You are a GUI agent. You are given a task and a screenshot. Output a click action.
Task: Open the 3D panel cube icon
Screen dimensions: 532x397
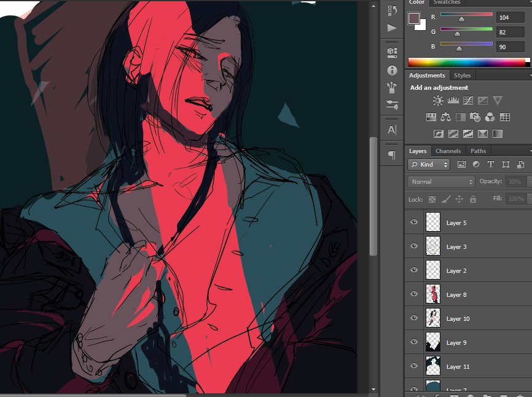click(392, 52)
